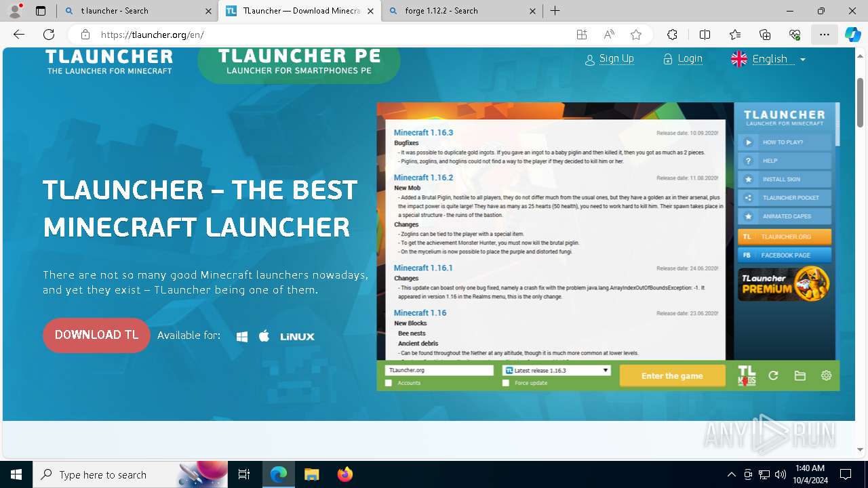
Task: Click the TL Mods icon in launcher preview
Action: pyautogui.click(x=747, y=375)
